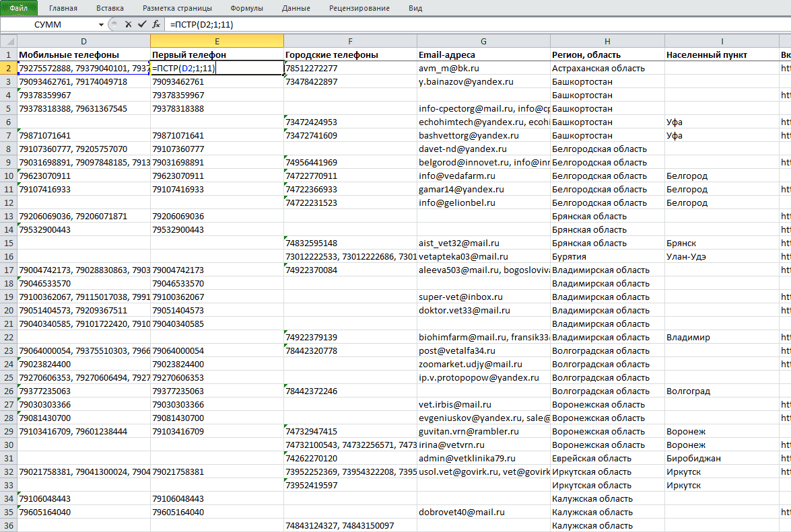Select the Бурятия cell
This screenshot has height=532, width=791.
pyautogui.click(x=607, y=256)
